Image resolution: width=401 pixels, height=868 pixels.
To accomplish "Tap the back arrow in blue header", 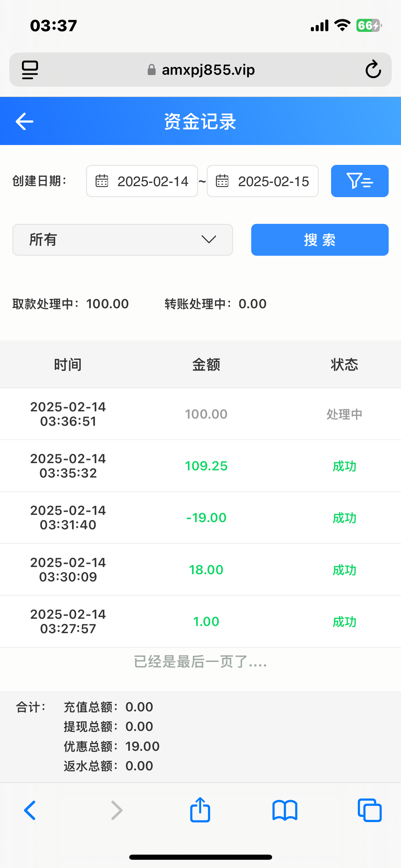I will pos(24,121).
